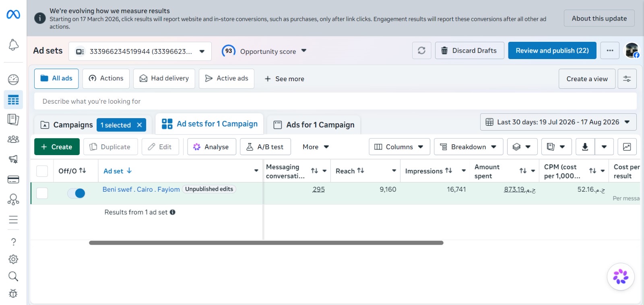The height and width of the screenshot is (305, 644).
Task: Open view filter settings sliders icon
Action: pyautogui.click(x=627, y=79)
